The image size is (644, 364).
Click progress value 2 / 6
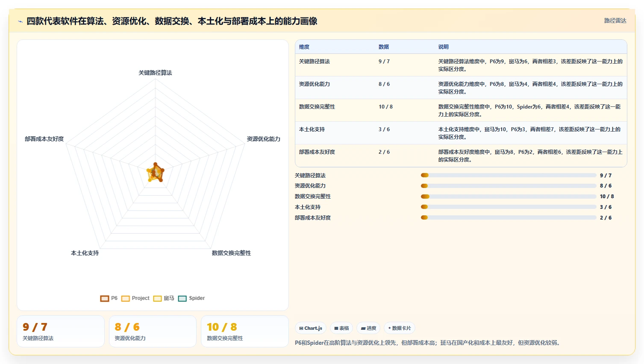point(606,218)
